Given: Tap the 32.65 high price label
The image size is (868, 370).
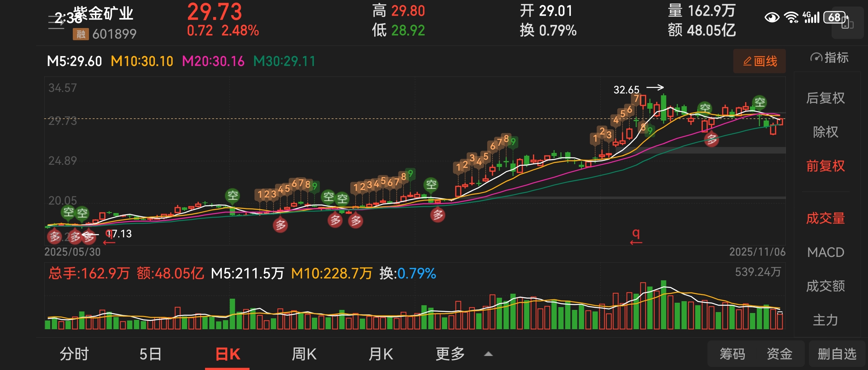Looking at the screenshot, I should (626, 90).
